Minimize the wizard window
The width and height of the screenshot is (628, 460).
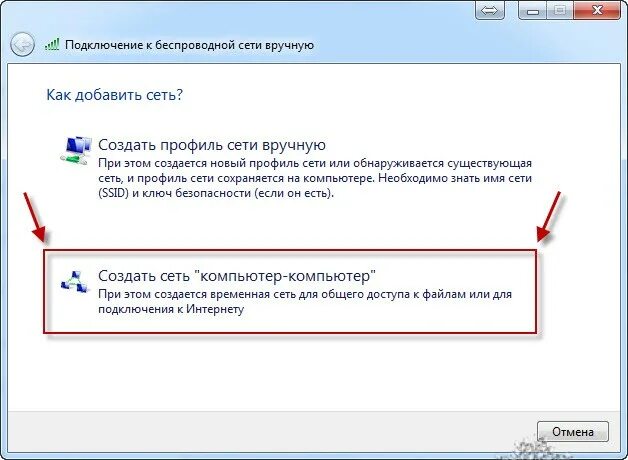(x=533, y=10)
